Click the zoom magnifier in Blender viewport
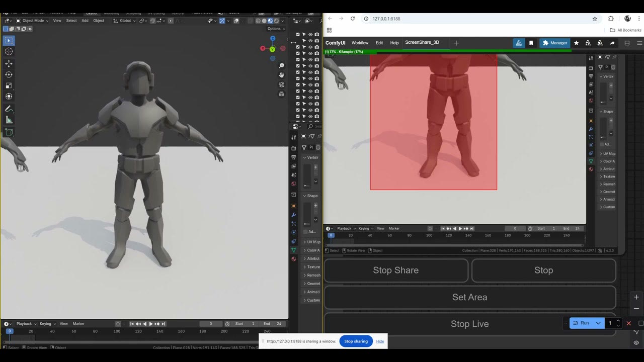Image resolution: width=644 pixels, height=362 pixels. (x=282, y=66)
